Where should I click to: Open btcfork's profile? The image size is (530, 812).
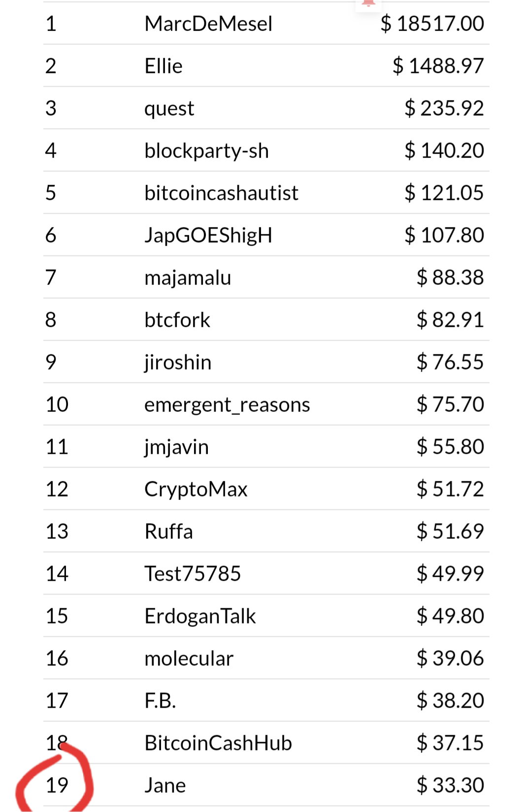177,320
